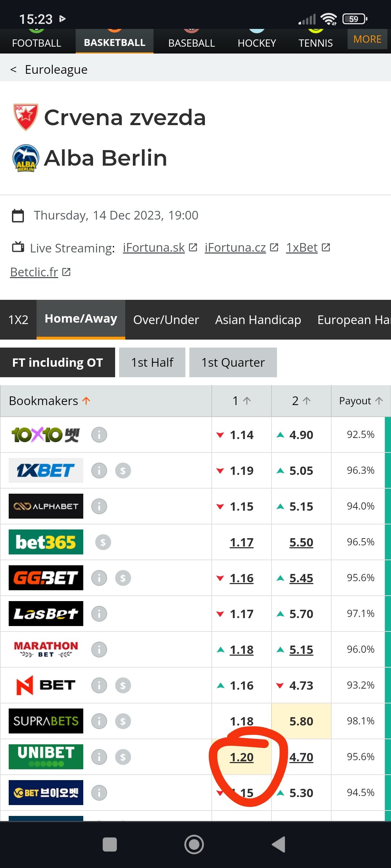Open iFortuna.sk live streaming link

tap(154, 248)
